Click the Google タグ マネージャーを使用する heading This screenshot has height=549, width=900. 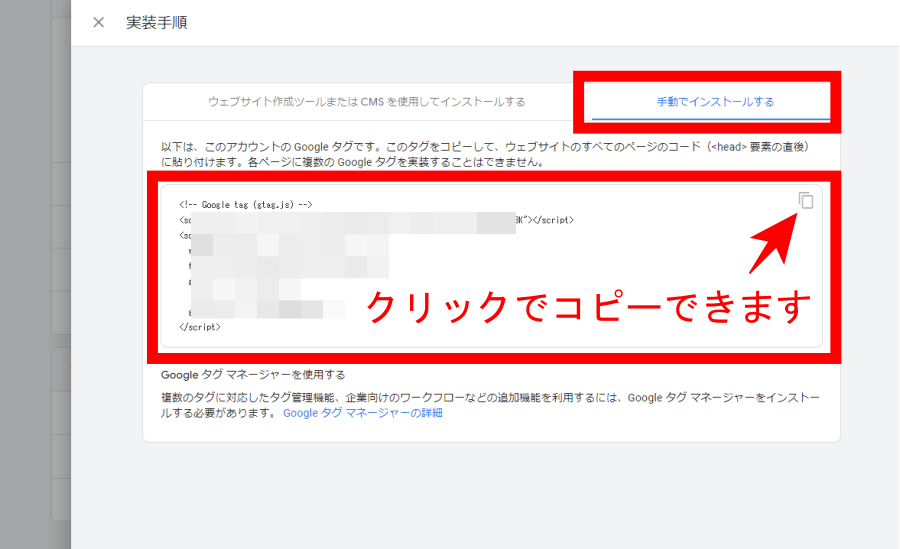point(253,375)
